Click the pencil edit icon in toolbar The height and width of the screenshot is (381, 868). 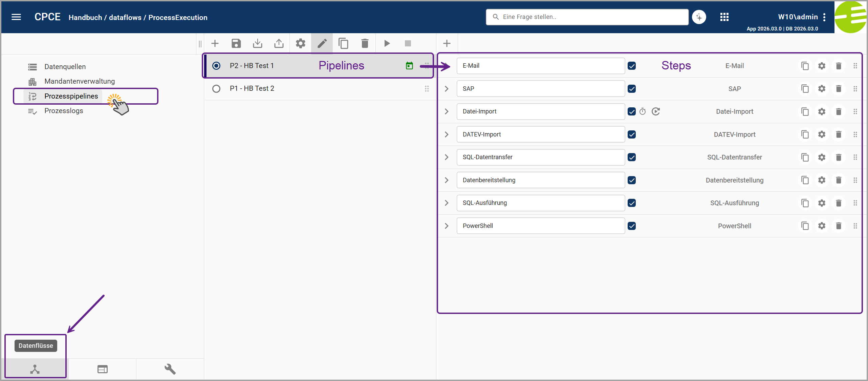(x=322, y=43)
